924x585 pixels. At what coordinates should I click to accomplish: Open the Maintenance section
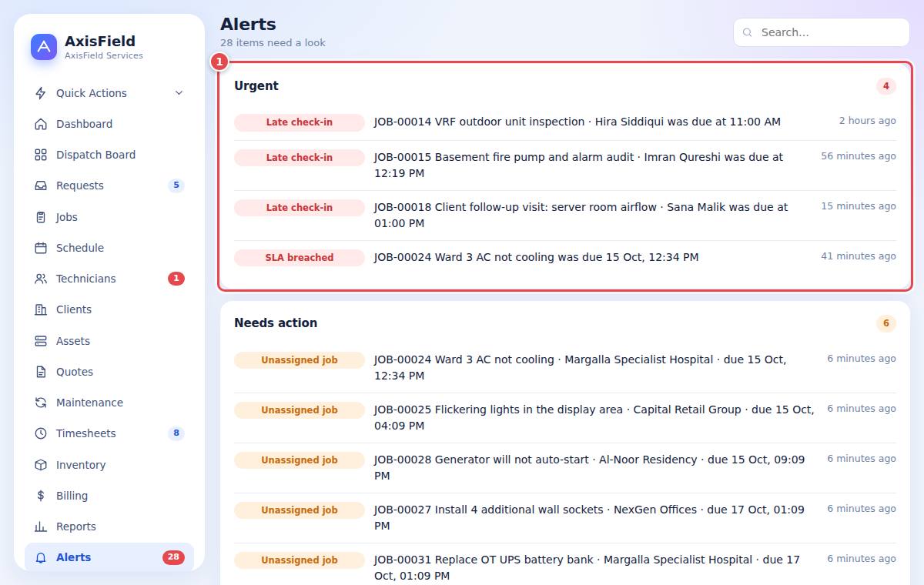tap(109, 403)
